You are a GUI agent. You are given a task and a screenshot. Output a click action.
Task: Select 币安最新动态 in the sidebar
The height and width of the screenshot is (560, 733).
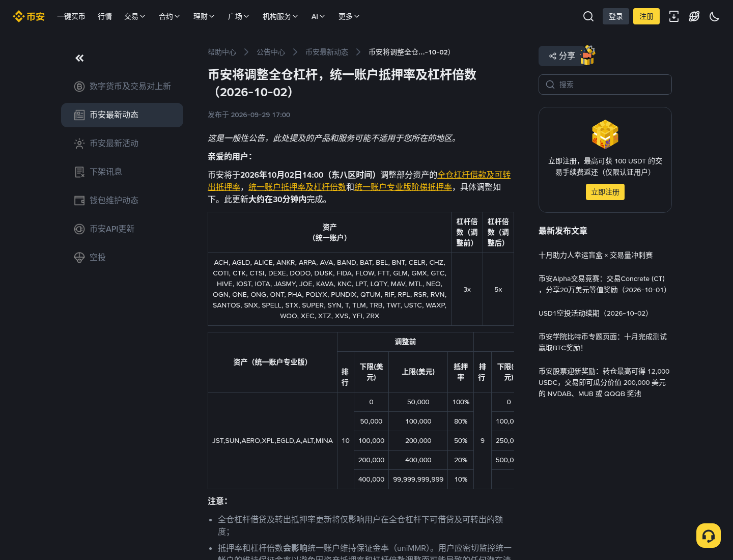pyautogui.click(x=122, y=115)
